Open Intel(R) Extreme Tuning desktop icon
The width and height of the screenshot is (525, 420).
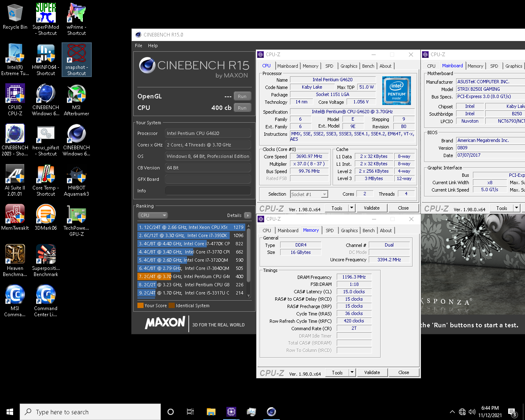coord(15,60)
